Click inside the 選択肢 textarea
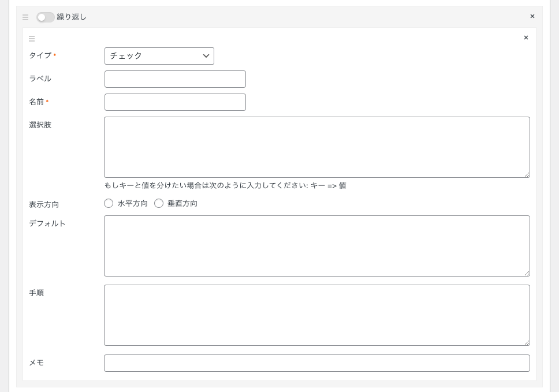 point(317,147)
